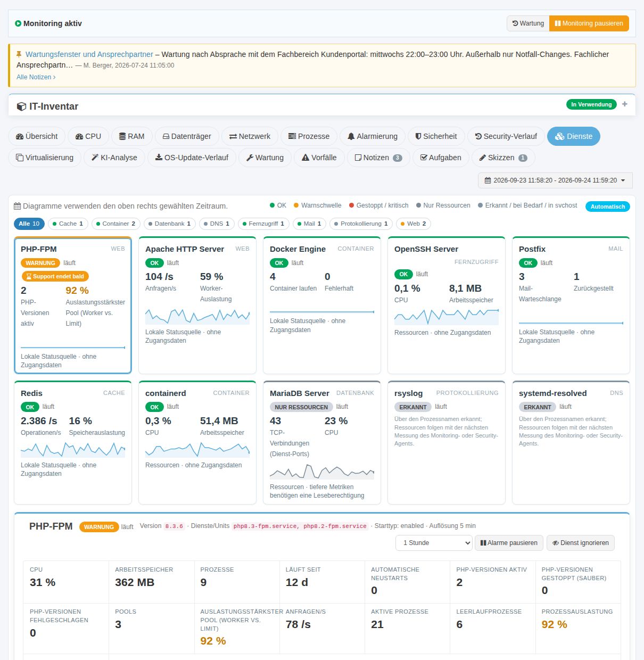Go to the Aufgaben tab

pyautogui.click(x=441, y=158)
